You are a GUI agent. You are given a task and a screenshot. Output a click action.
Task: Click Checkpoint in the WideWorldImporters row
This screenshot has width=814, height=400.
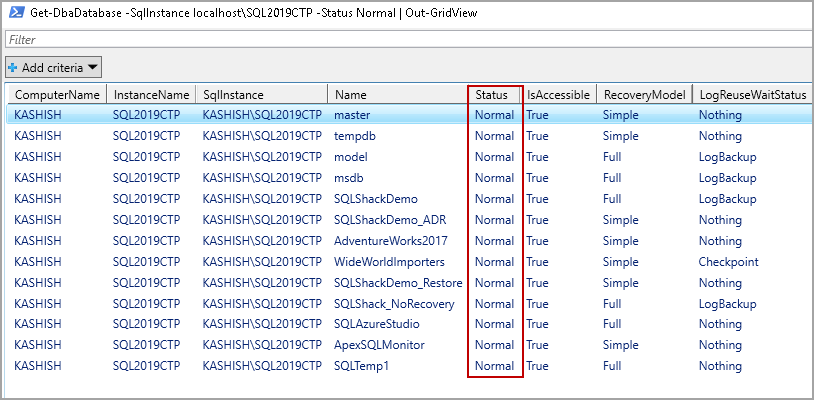click(728, 262)
